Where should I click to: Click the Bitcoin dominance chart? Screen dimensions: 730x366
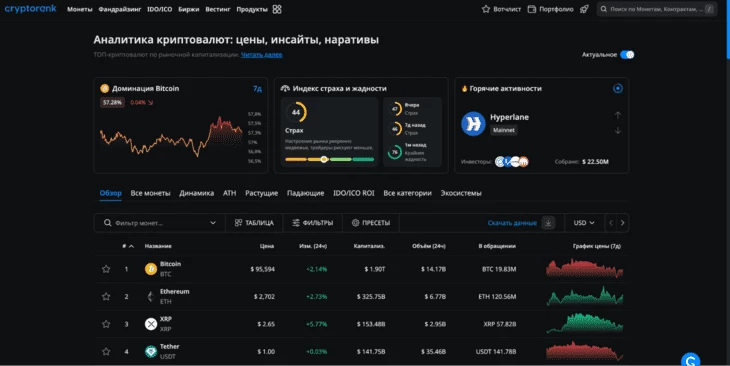pos(171,137)
